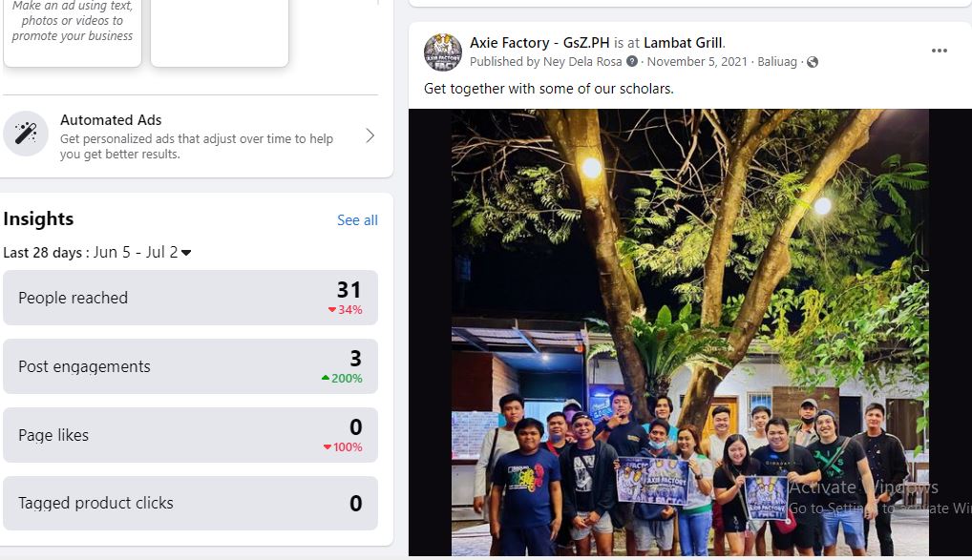Open the See all insights link
972x560 pixels.
coord(357,220)
